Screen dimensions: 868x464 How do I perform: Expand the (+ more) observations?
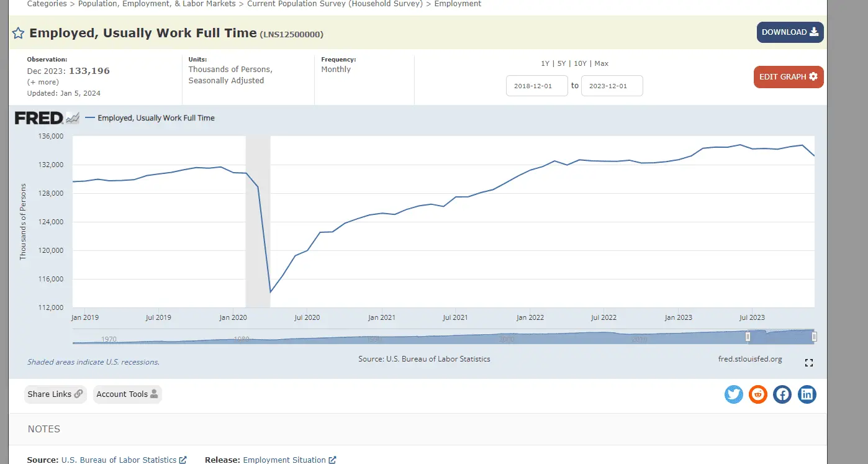pyautogui.click(x=43, y=82)
